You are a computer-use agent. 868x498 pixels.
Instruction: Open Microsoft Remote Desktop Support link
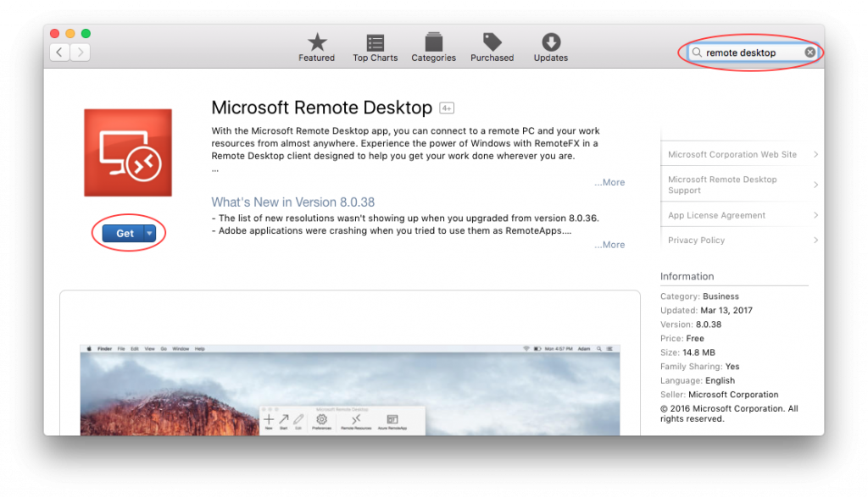(739, 185)
